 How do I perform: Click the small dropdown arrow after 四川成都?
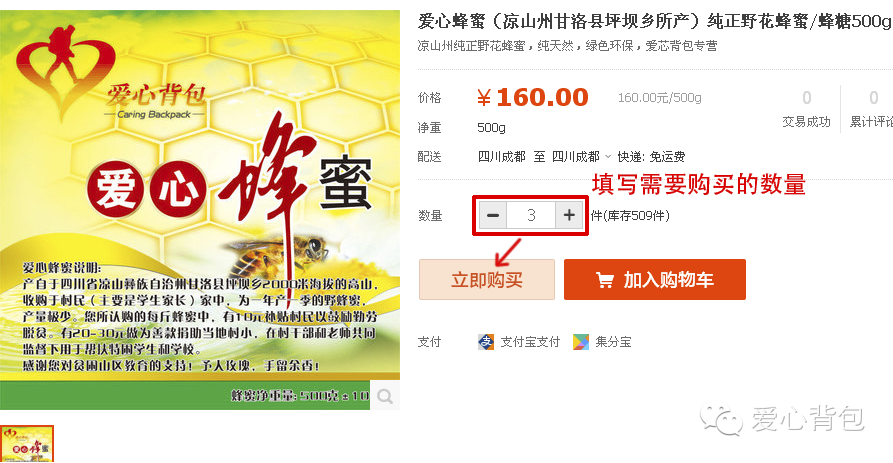tap(608, 157)
